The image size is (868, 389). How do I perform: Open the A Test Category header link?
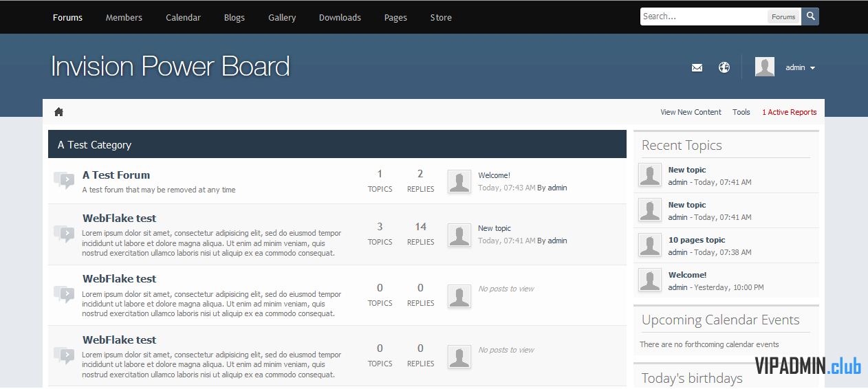(94, 145)
